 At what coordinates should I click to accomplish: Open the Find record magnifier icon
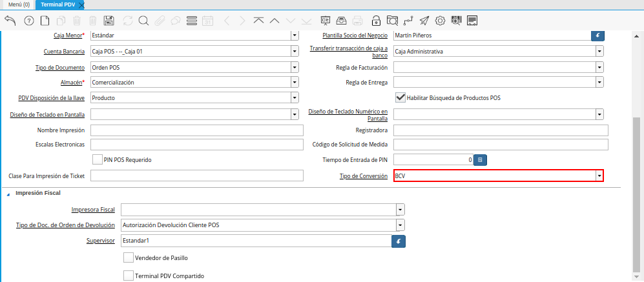tap(143, 21)
